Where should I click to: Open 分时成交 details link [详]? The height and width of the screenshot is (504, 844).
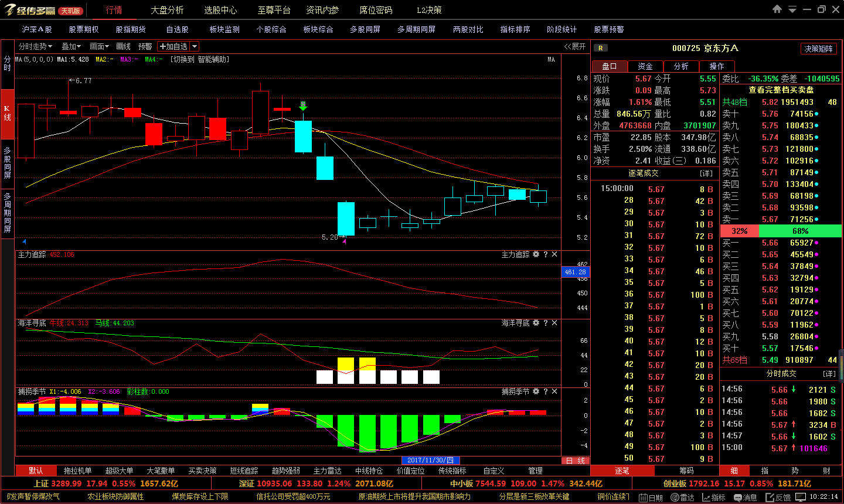pyautogui.click(x=829, y=373)
